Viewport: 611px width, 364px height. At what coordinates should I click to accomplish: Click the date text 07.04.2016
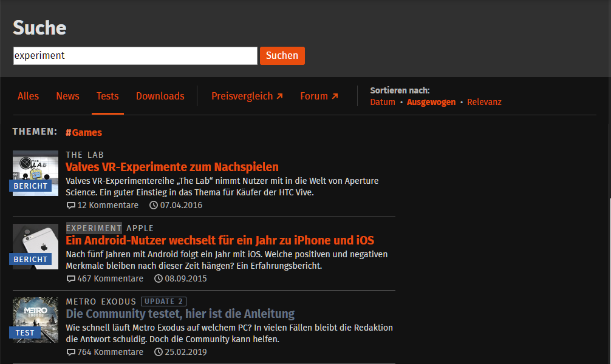click(x=181, y=205)
